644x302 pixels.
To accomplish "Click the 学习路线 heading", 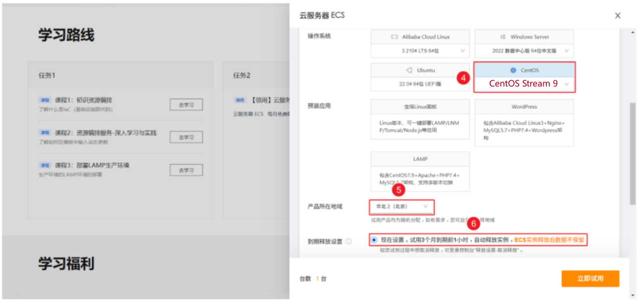I will pyautogui.click(x=66, y=35).
